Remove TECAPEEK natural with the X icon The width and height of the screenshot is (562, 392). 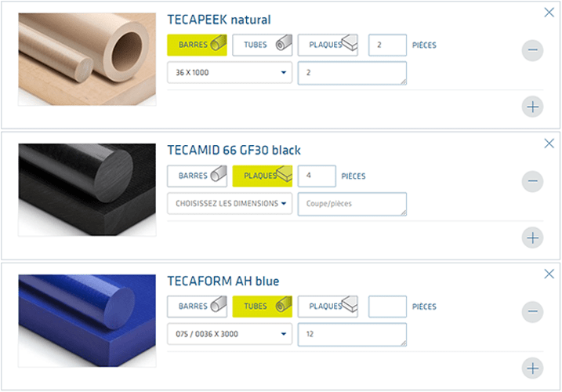[549, 13]
